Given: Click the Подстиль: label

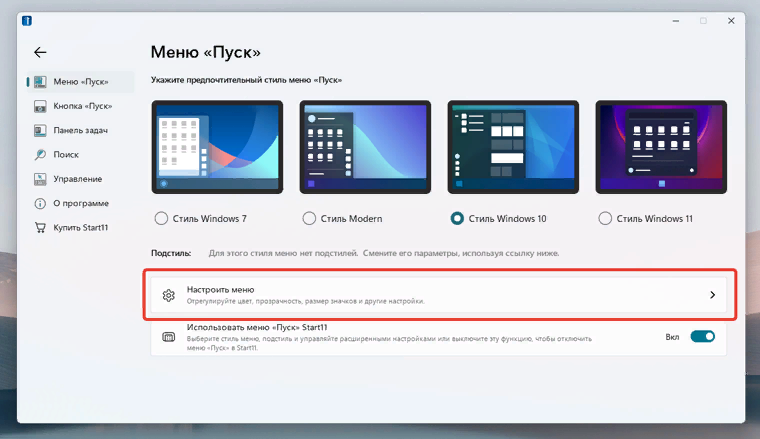Looking at the screenshot, I should (171, 253).
